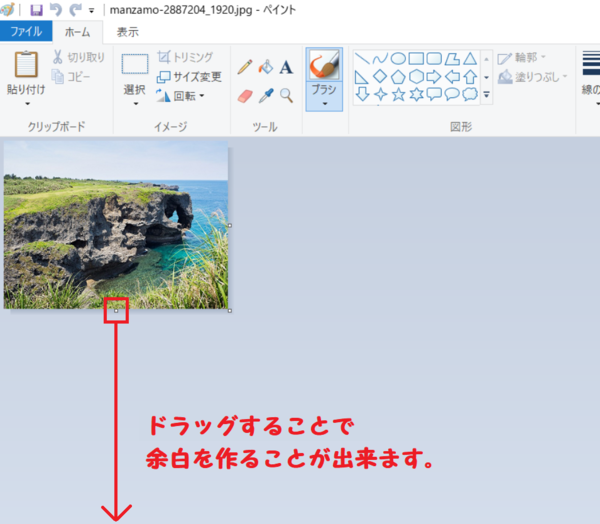The image size is (600, 524).
Task: Click the canvas photo of the cliff
Action: click(x=116, y=224)
